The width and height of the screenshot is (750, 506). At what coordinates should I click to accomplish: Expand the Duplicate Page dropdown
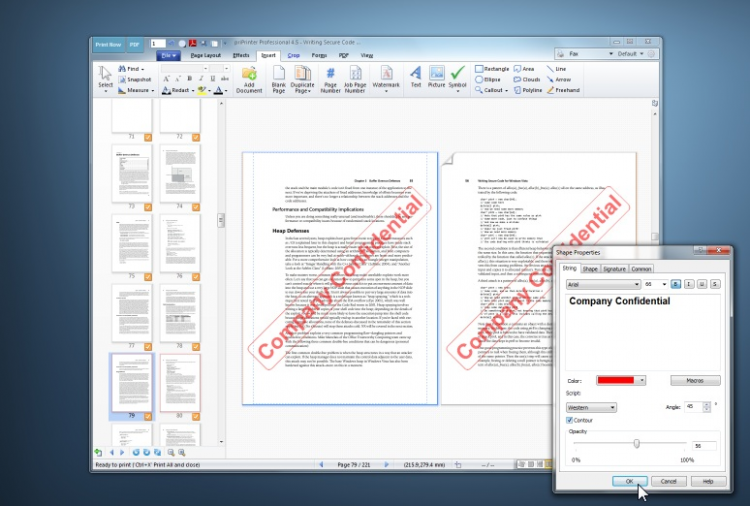tap(309, 91)
